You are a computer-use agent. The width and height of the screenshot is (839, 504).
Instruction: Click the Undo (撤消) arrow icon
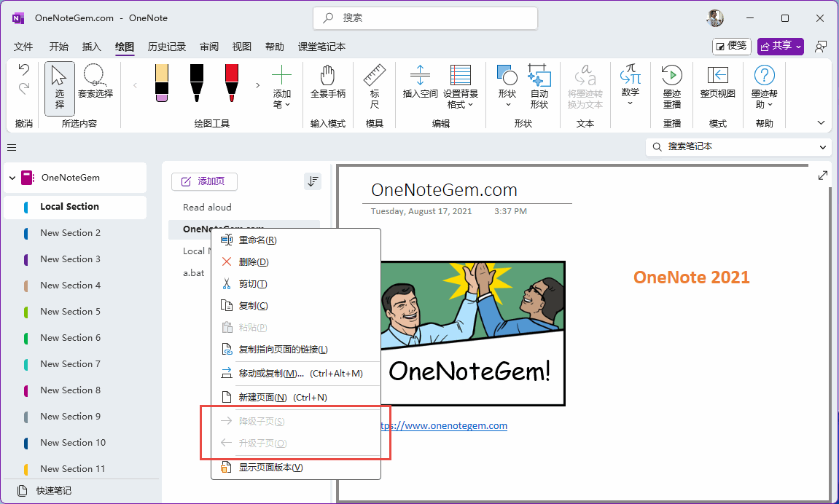(24, 70)
